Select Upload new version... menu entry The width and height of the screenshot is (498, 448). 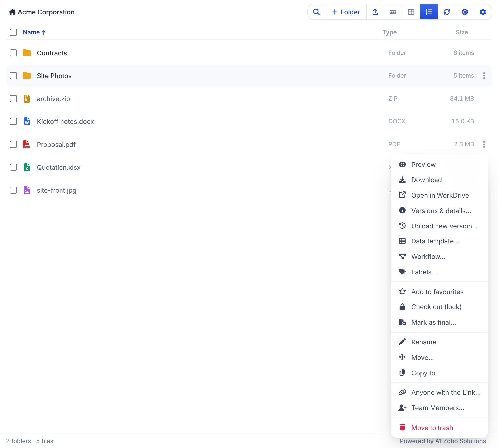coord(439,226)
